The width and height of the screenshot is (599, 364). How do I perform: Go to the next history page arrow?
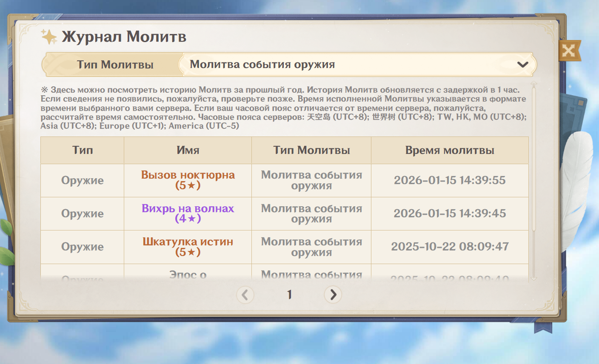[x=333, y=294]
